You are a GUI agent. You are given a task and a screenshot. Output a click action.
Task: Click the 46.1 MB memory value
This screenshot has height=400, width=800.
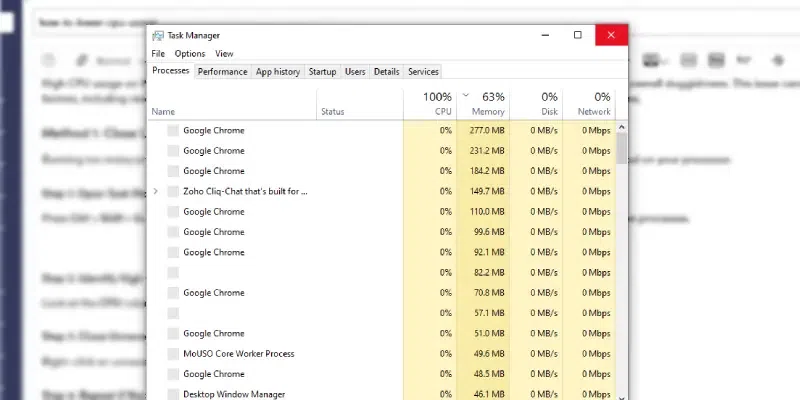click(x=489, y=394)
